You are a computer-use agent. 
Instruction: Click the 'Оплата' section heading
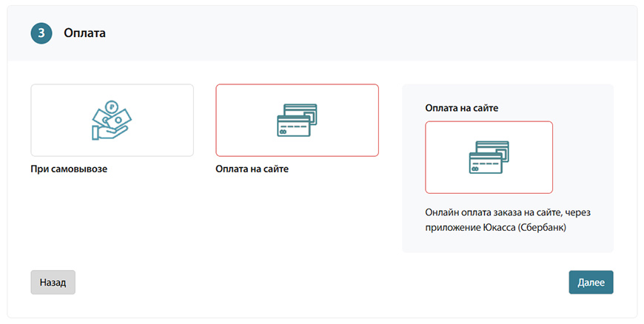(x=84, y=33)
